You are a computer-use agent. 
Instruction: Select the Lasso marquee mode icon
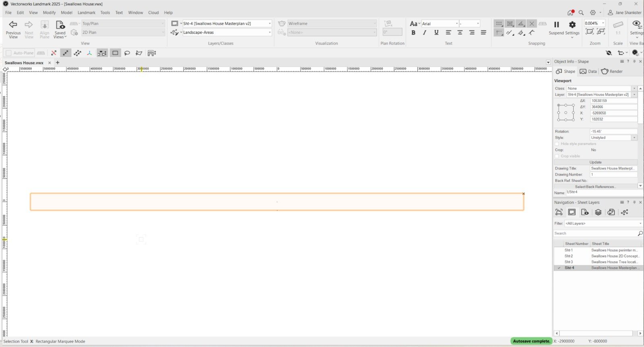[x=127, y=53]
